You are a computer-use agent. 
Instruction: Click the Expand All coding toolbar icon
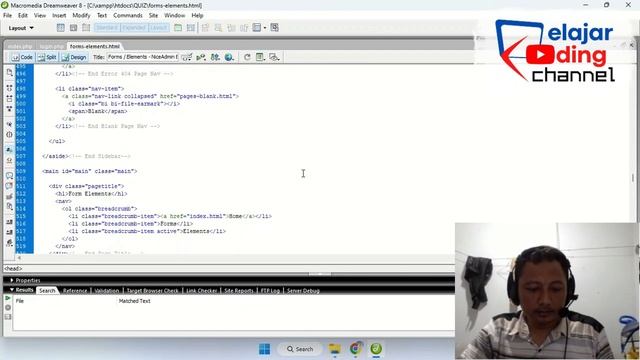tap(9, 109)
